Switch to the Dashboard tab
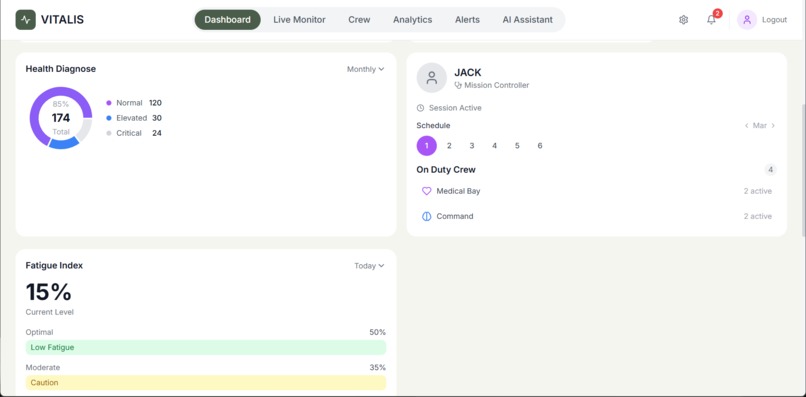Screen dimensions: 806x397 point(227,20)
